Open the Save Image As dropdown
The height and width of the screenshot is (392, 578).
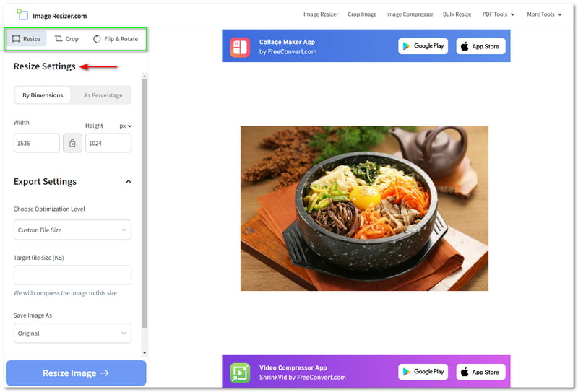click(x=72, y=334)
